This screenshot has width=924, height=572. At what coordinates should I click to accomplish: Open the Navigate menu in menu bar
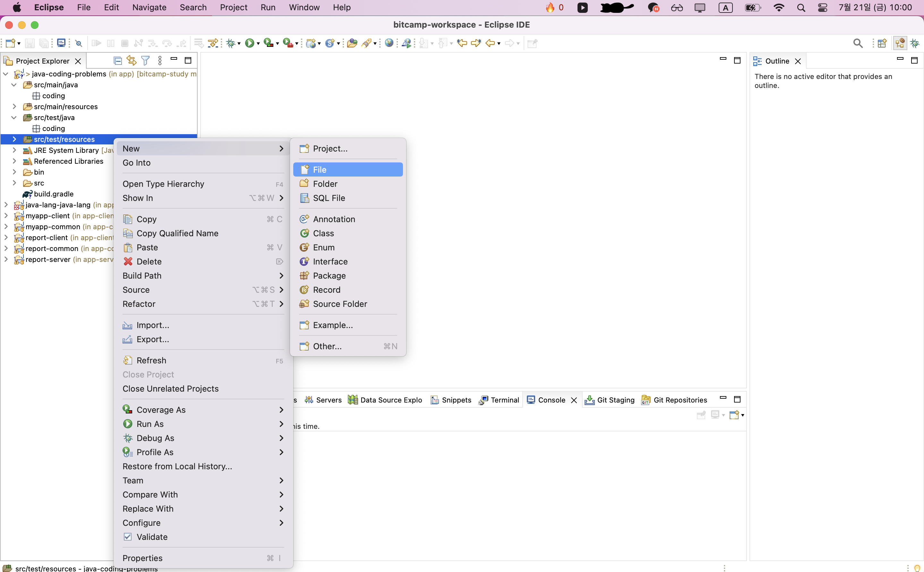coord(149,8)
